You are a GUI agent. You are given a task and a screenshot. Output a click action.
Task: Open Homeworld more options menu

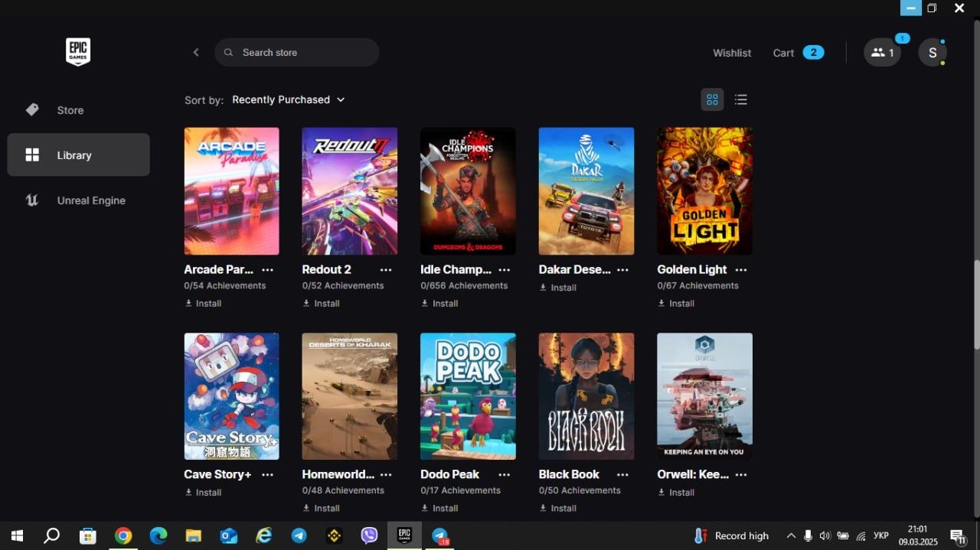pyautogui.click(x=386, y=475)
